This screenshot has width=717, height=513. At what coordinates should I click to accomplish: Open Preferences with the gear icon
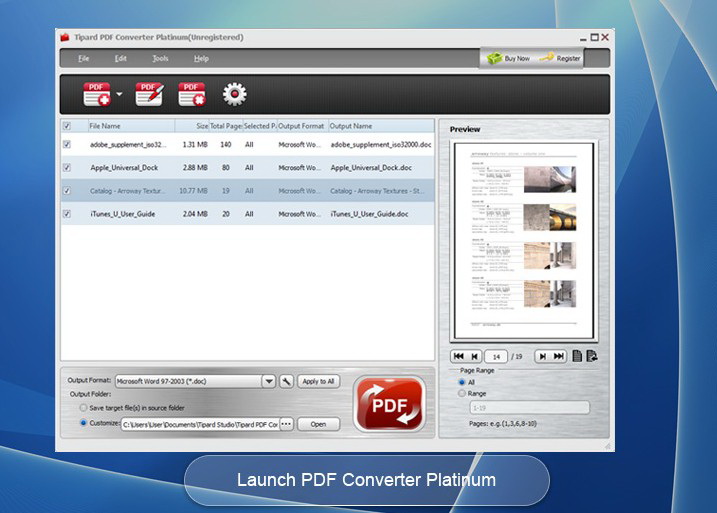click(x=235, y=95)
